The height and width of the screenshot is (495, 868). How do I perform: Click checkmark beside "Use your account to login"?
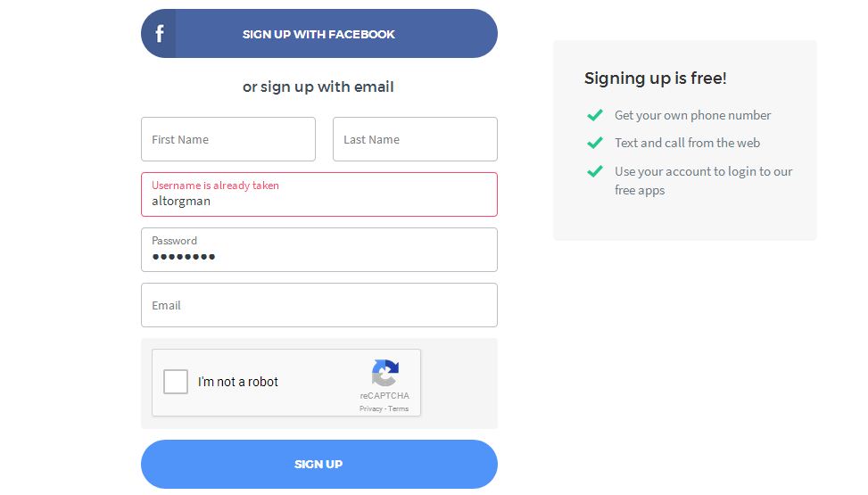coord(595,171)
